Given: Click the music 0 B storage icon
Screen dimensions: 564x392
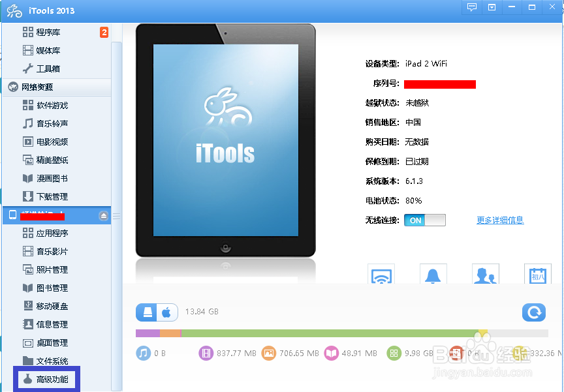Looking at the screenshot, I should (x=143, y=354).
